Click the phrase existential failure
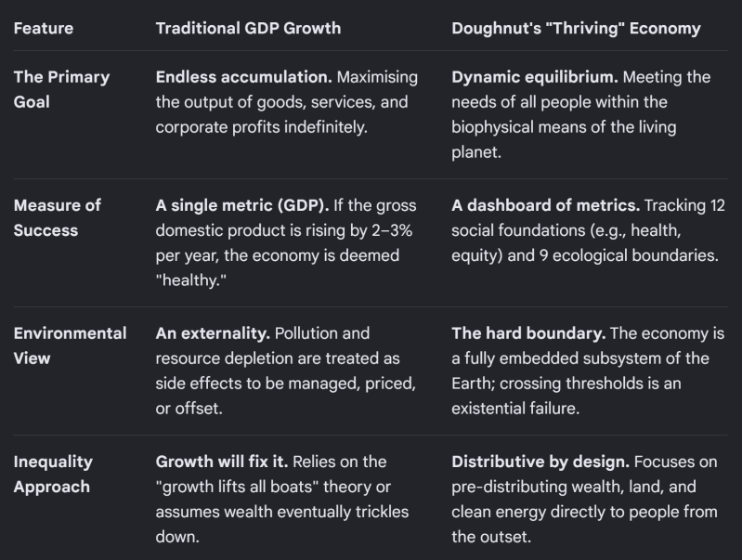The width and height of the screenshot is (742, 560). coord(515,409)
